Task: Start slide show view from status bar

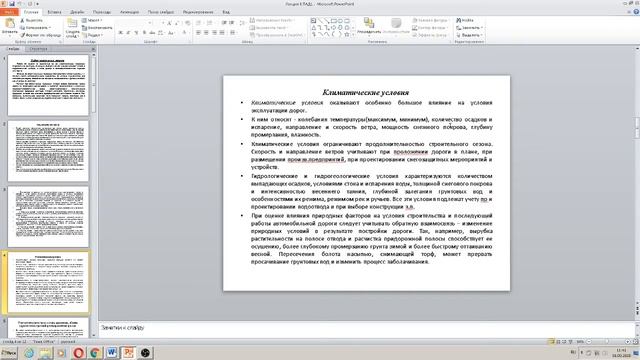Action: click(571, 342)
